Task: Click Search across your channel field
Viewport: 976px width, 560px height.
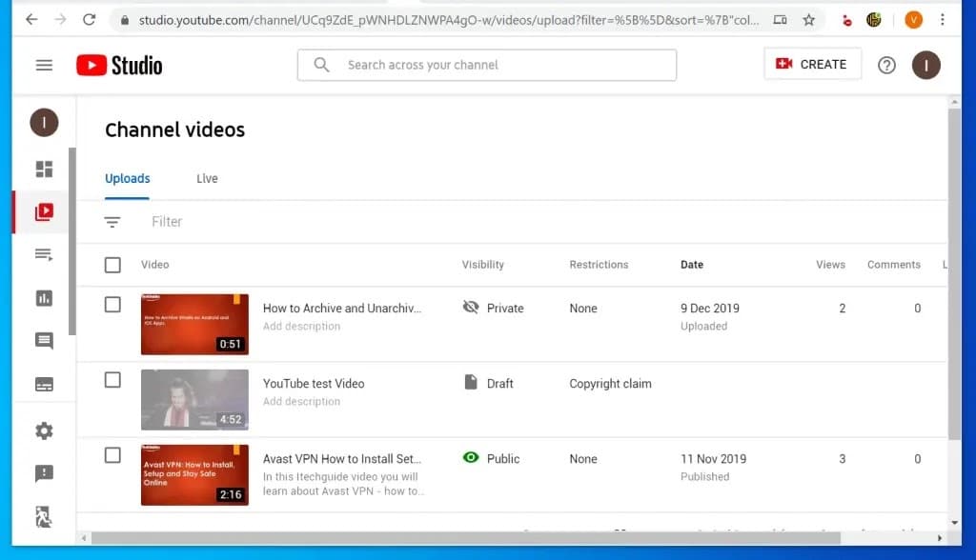Action: point(487,65)
